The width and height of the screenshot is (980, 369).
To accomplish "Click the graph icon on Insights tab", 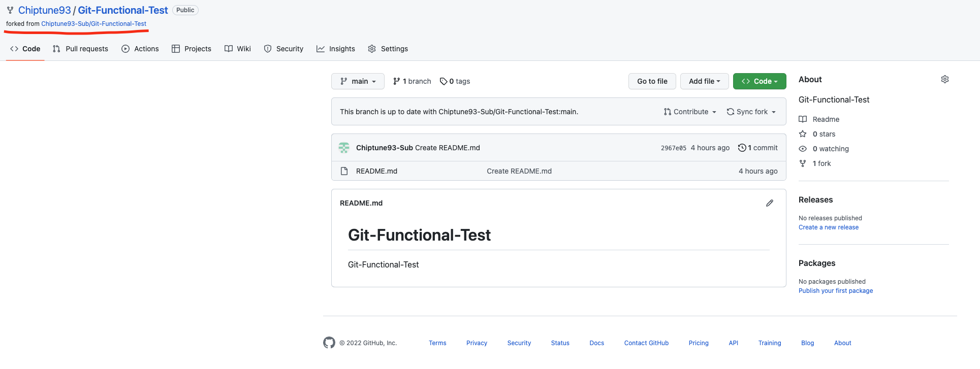I will 321,49.
